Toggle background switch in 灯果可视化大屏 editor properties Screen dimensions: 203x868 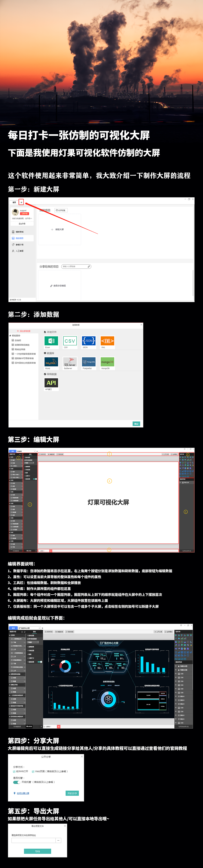pos(35,479)
